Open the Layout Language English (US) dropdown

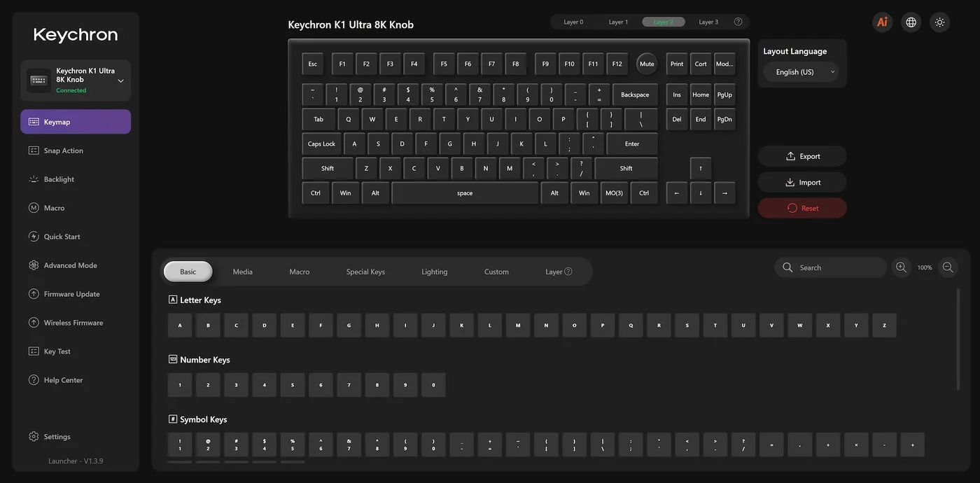(x=801, y=72)
